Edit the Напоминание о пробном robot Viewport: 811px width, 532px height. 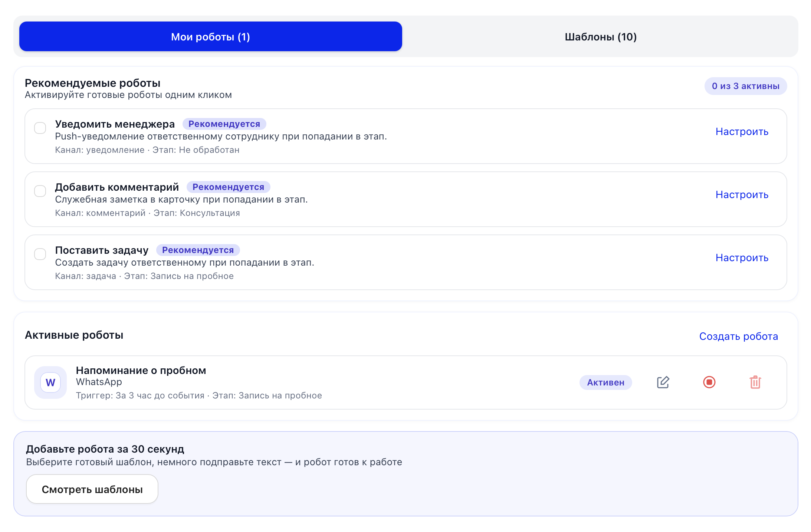pos(663,382)
